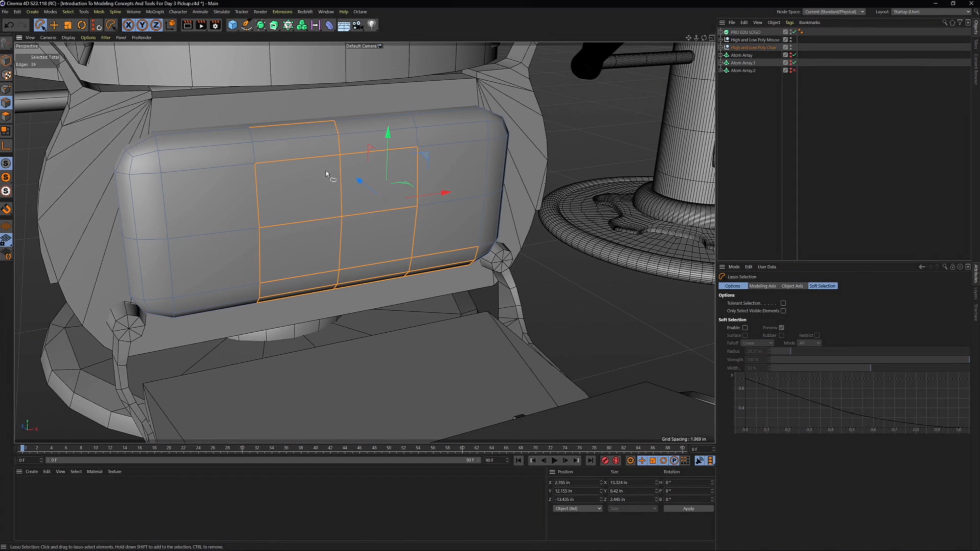The image size is (980, 551).
Task: Select the Scale tool
Action: click(x=68, y=25)
